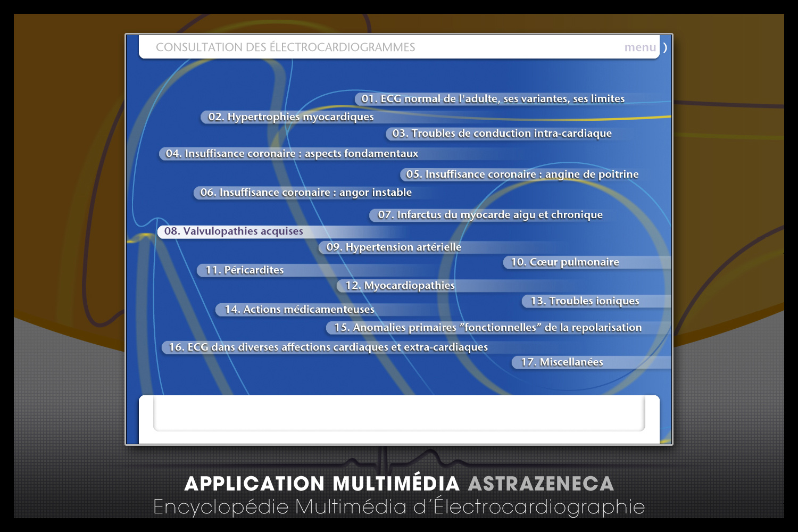The height and width of the screenshot is (532, 798).
Task: Select highlighted 08. Valvulopathies acquises
Action: tap(234, 231)
